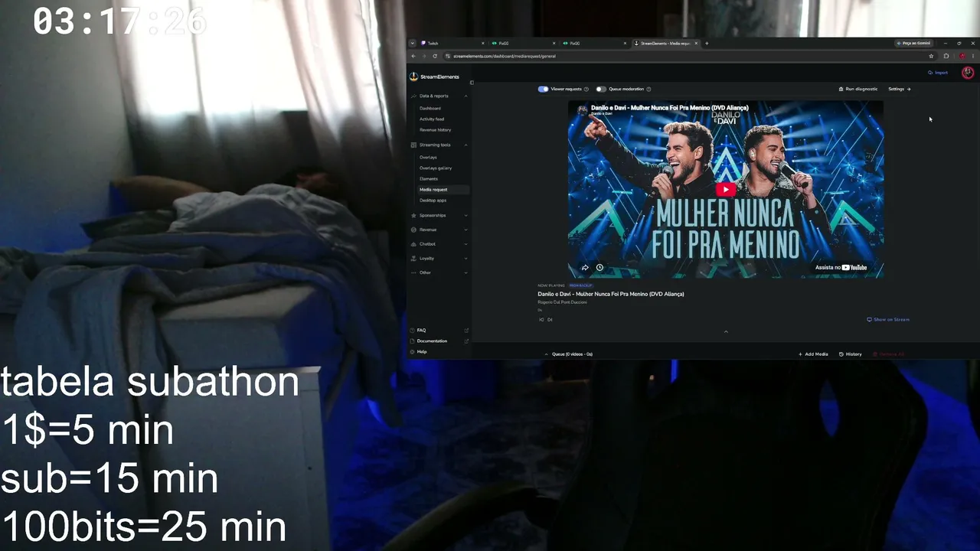Close the Twitch browser tab
This screenshot has width=980, height=551.
[483, 44]
